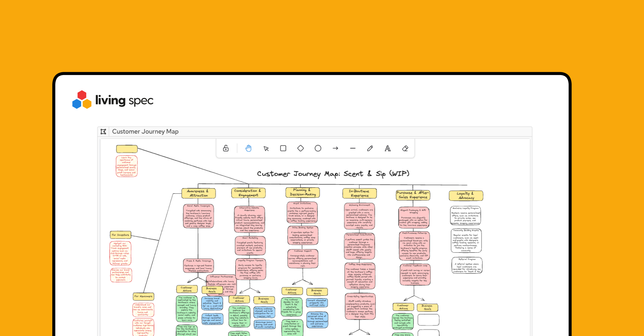Pick the Rectangle shape tool
The image size is (644, 336).
coord(283,149)
